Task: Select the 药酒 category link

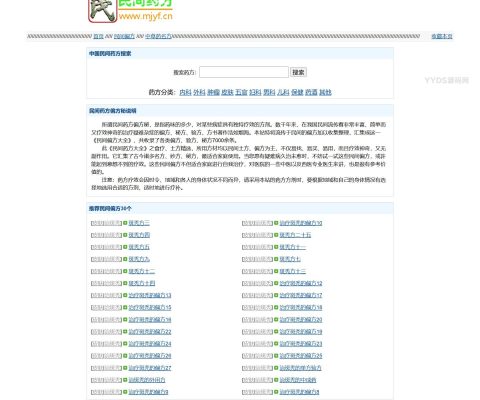Action: 311,92
